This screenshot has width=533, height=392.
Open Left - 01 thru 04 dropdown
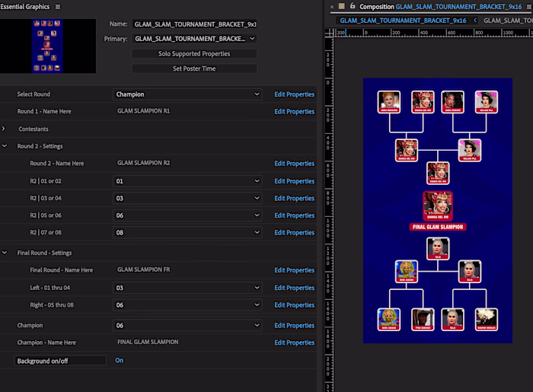(187, 288)
